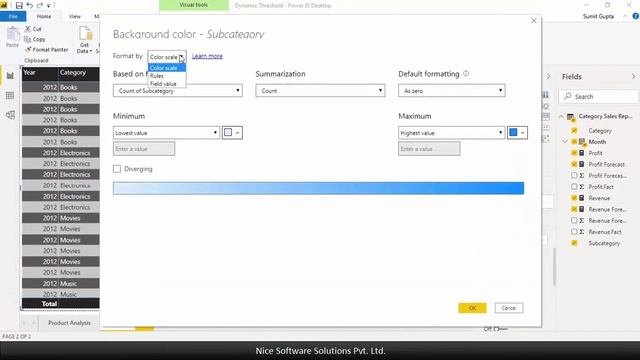Click the Save icon in the title bar
Screen dimensions: 640x360
click(x=19, y=6)
